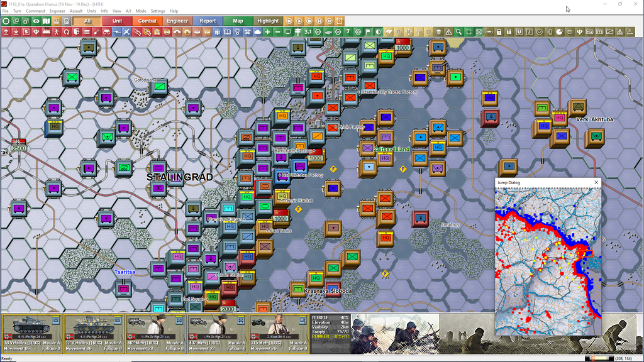
Task: Toggle the white flag objectives icon
Action: pos(369,31)
